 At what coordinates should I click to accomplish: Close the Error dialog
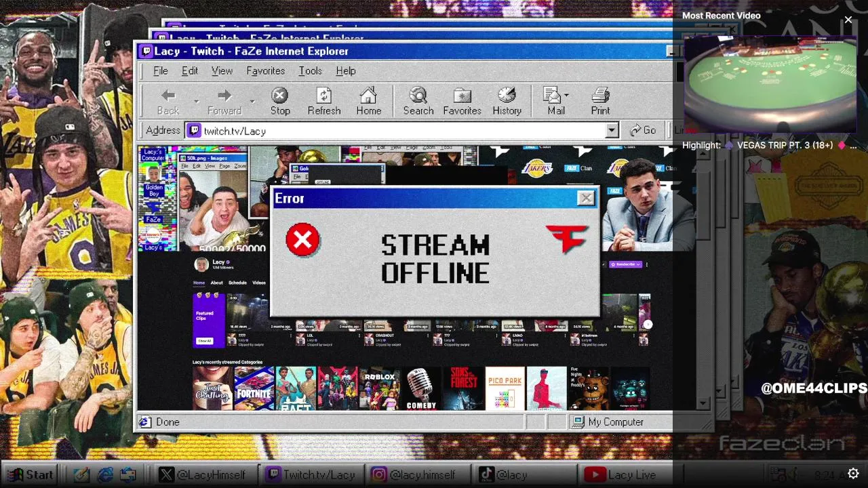pos(586,198)
